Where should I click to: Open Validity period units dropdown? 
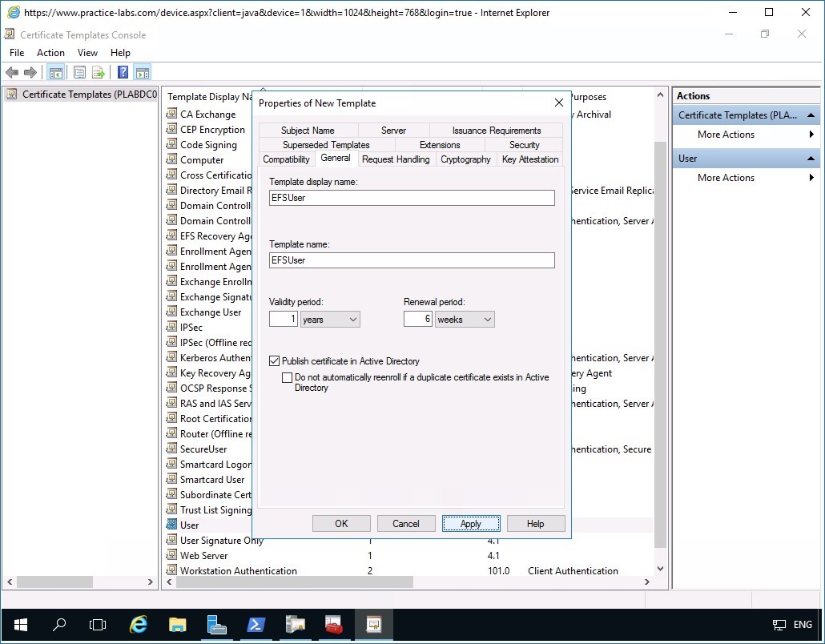tap(330, 320)
